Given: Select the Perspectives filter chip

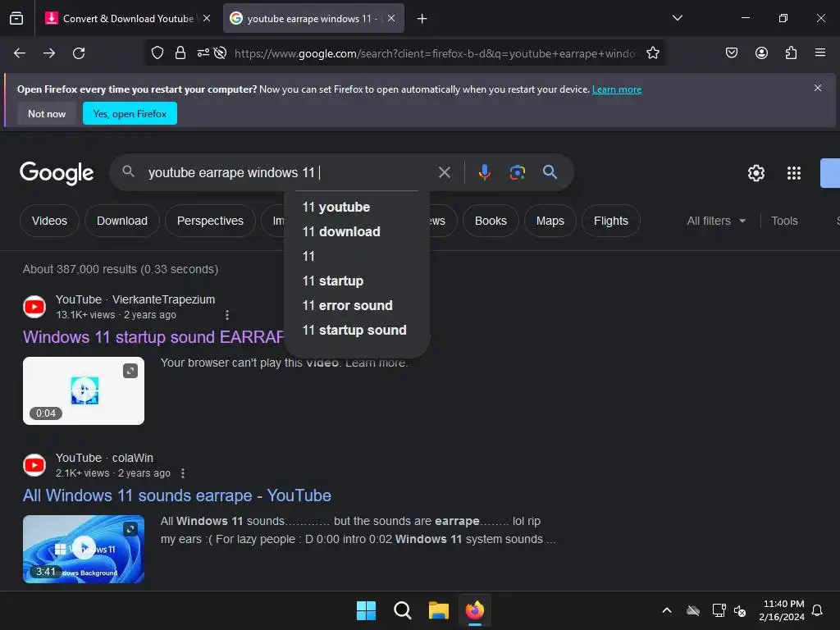Looking at the screenshot, I should tap(210, 221).
